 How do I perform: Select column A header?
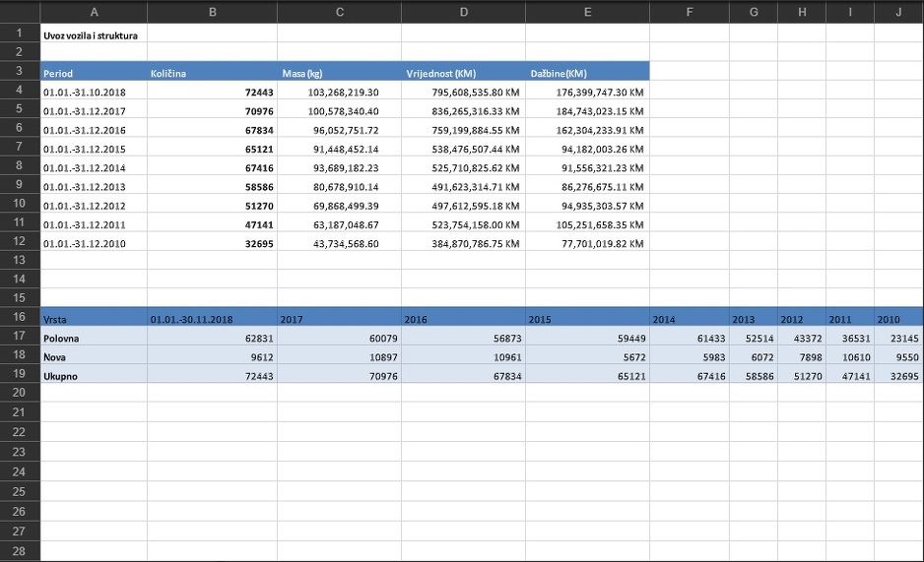point(94,12)
